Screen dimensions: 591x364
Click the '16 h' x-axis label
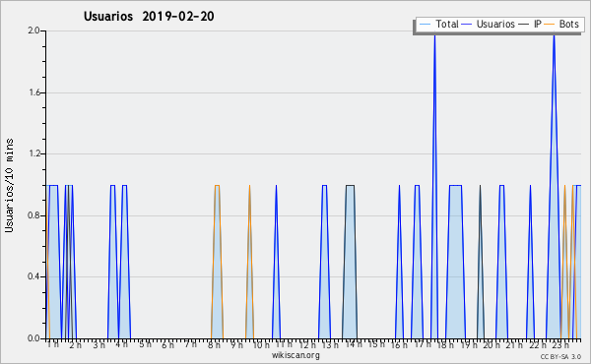point(399,344)
